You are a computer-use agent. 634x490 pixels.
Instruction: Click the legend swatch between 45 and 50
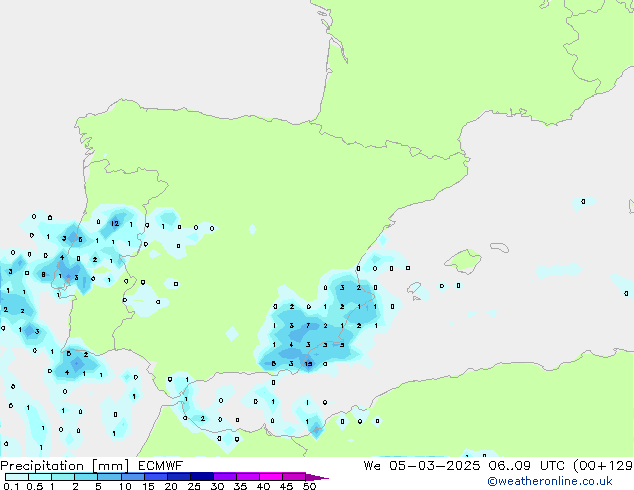click(x=294, y=477)
